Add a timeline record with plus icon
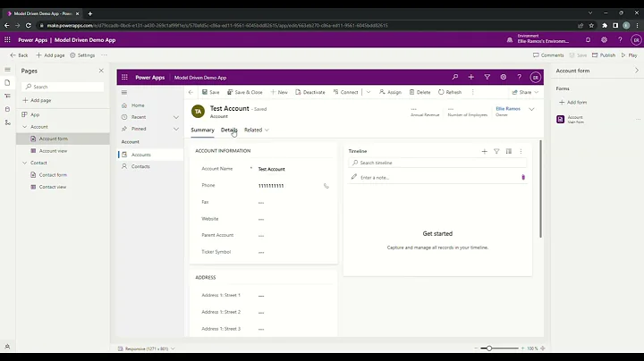644x361 pixels. (x=484, y=151)
